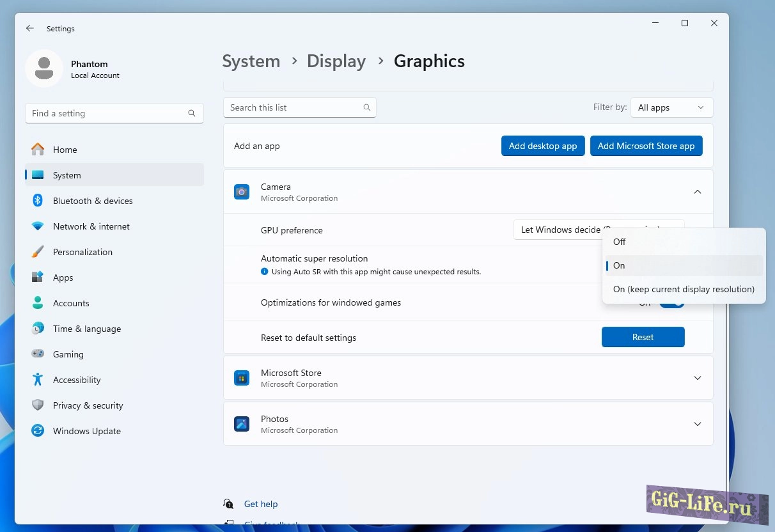Choose On (keep current display resolution)

click(683, 289)
